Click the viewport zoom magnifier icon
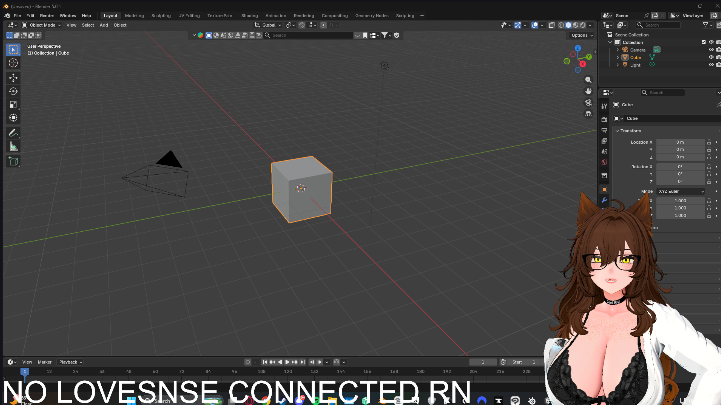The height and width of the screenshot is (405, 721). (588, 80)
